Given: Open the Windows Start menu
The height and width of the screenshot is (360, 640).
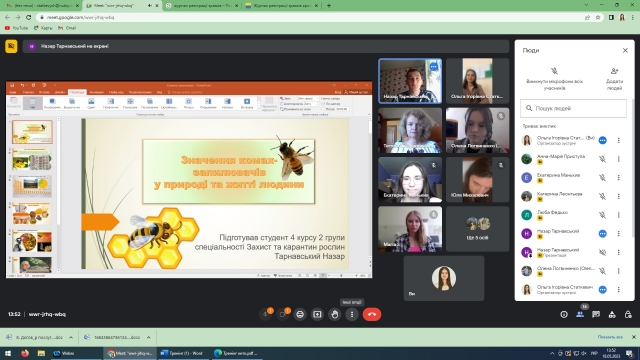Looking at the screenshot, I should click(x=8, y=353).
